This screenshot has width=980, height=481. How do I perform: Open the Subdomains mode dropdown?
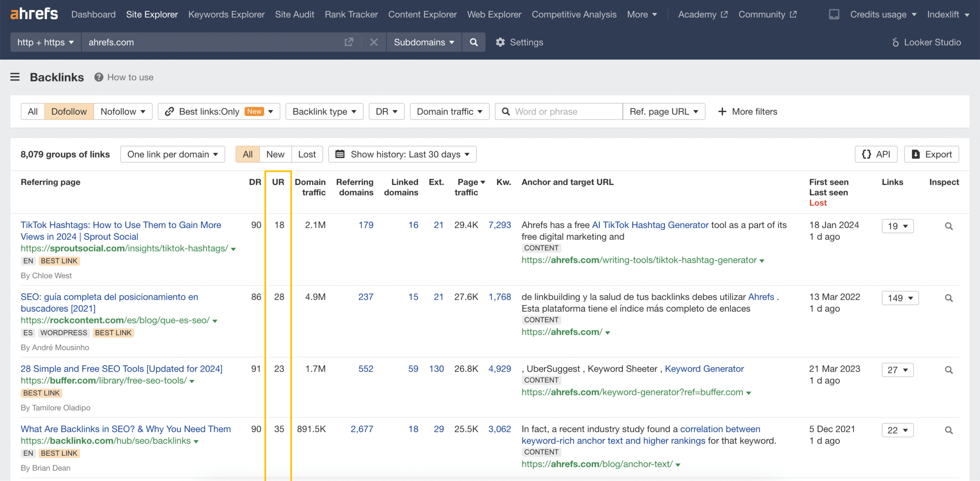[424, 42]
